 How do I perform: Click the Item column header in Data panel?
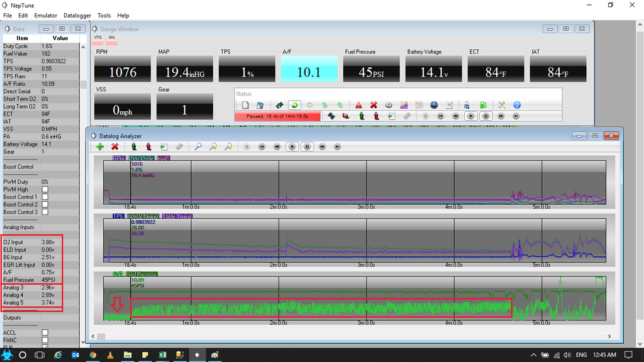[x=22, y=38]
